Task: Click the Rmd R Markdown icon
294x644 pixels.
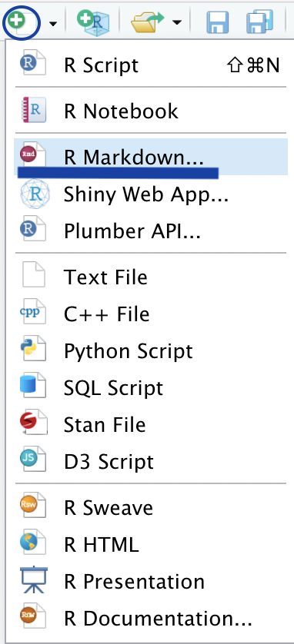Action: click(32, 154)
